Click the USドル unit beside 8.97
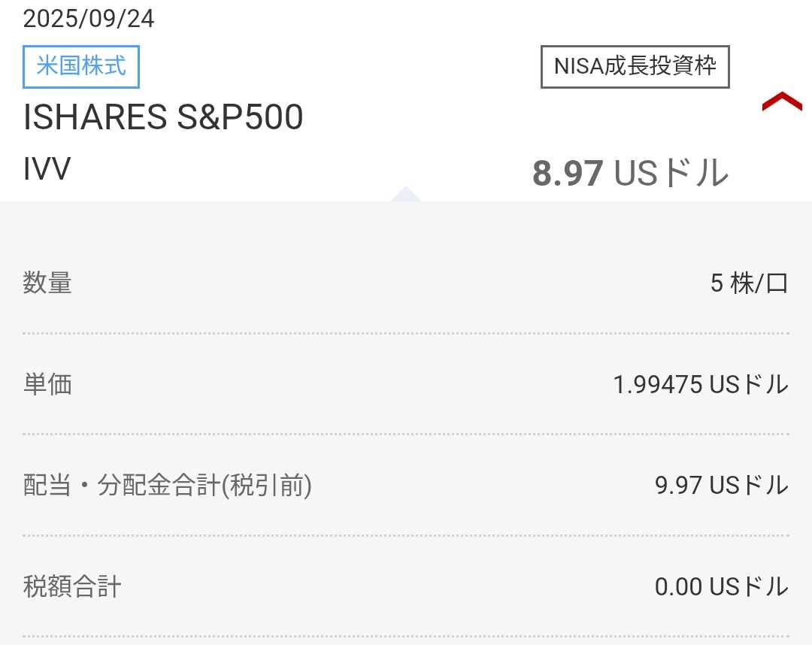 [671, 174]
